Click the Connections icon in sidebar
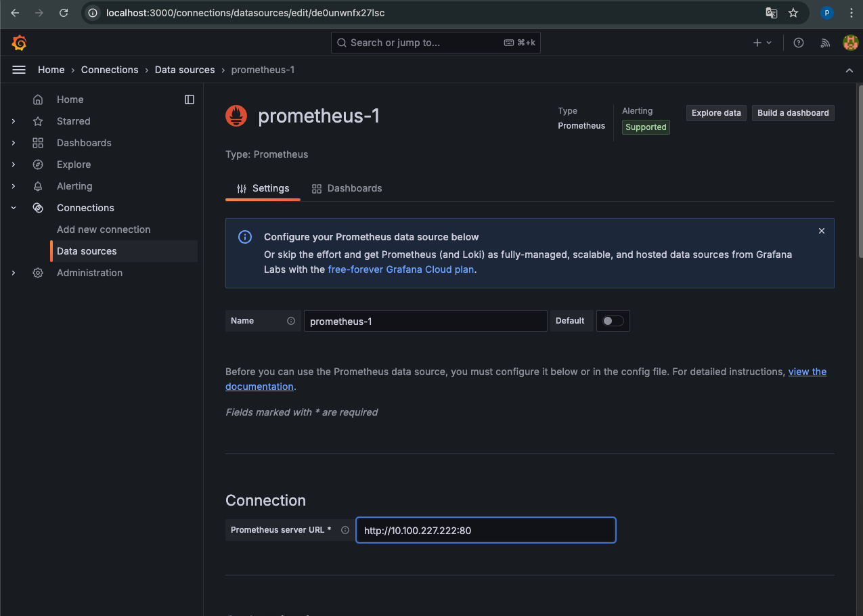 (x=38, y=208)
